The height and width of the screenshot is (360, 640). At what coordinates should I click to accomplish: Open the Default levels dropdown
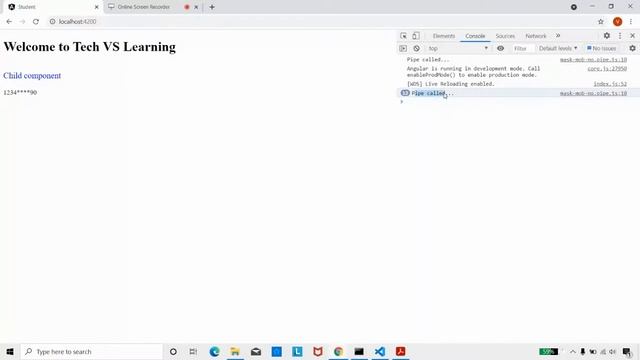[x=558, y=48]
